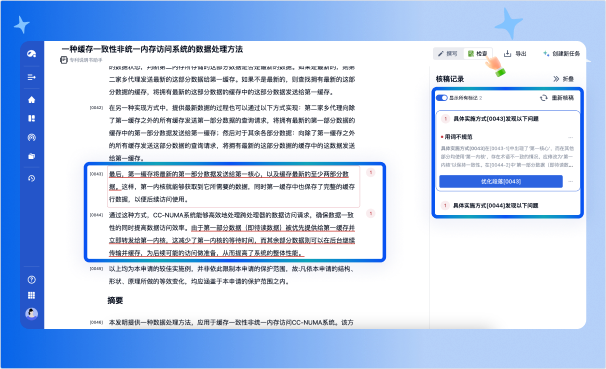The height and width of the screenshot is (369, 606).
Task: Open the more options dots beside 用词不规范
Action: coord(570,137)
